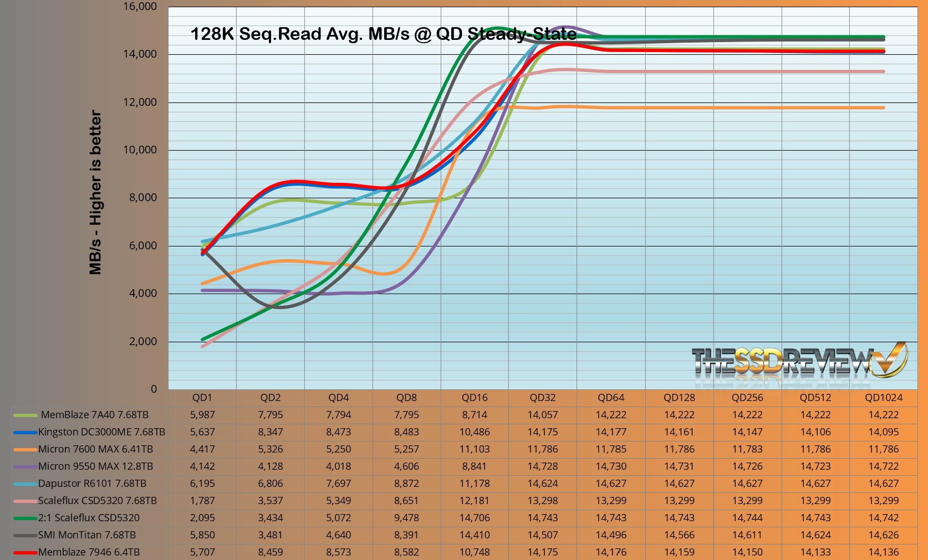Select the QD64 column header
The width and height of the screenshot is (928, 560).
point(611,398)
